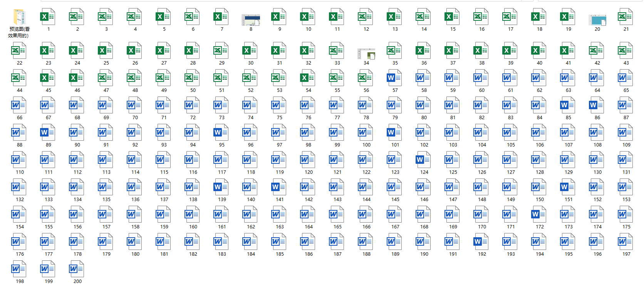
Task: Select Word document named 60
Action: [481, 78]
